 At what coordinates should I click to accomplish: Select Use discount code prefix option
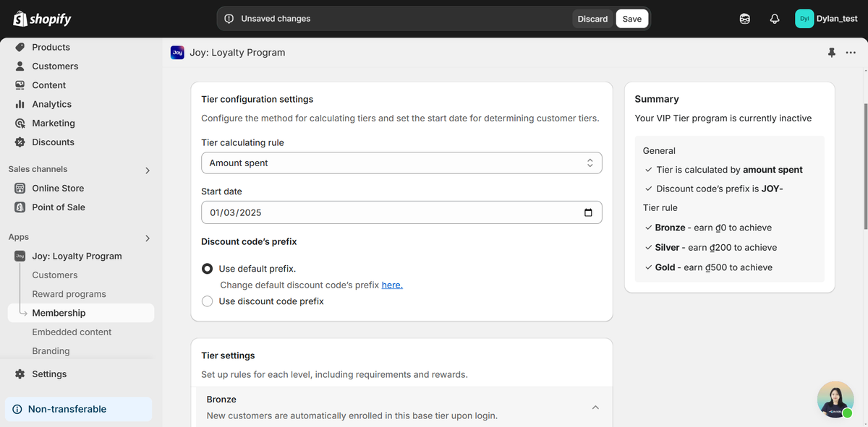[208, 301]
